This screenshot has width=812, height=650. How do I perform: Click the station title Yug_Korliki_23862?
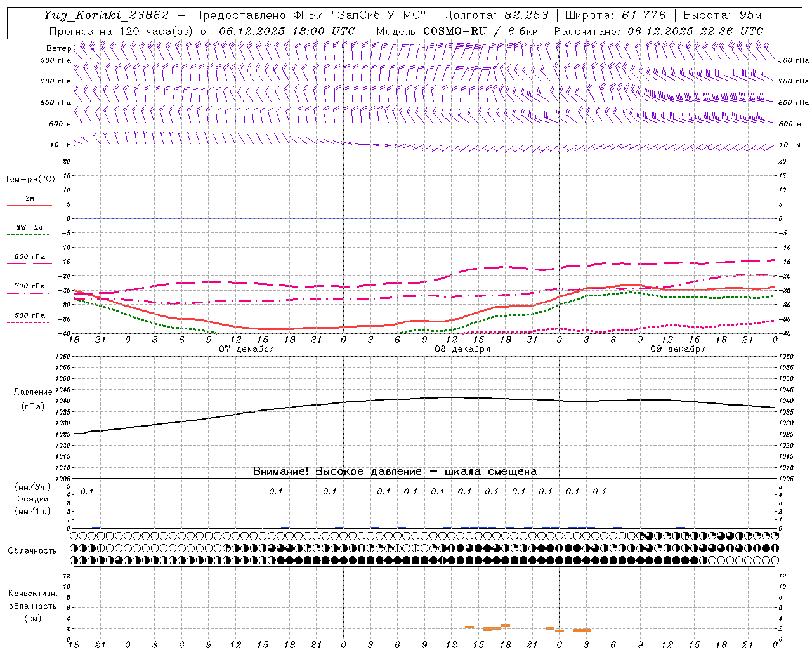pyautogui.click(x=107, y=15)
